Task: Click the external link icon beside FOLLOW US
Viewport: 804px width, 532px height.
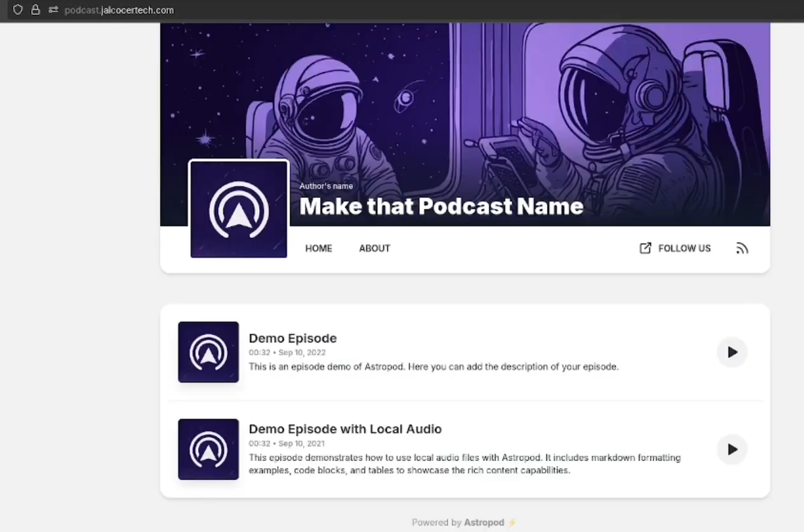Action: (x=645, y=248)
